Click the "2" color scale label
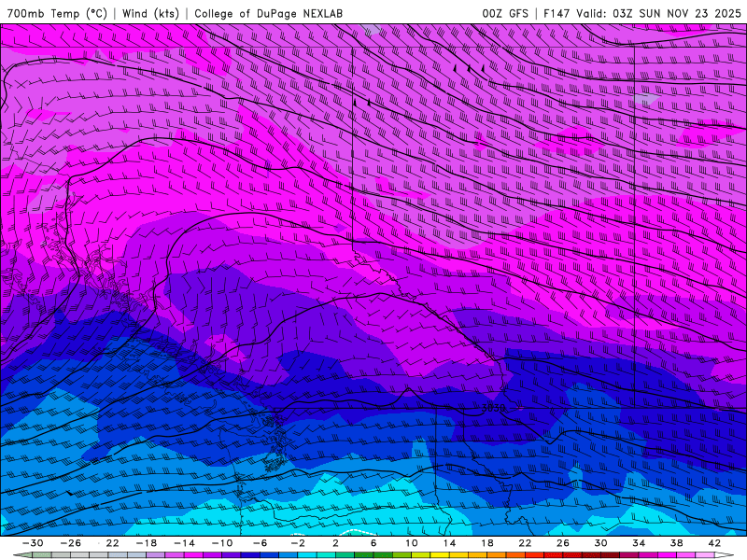Viewport: 747px width, 560px height. (x=336, y=543)
